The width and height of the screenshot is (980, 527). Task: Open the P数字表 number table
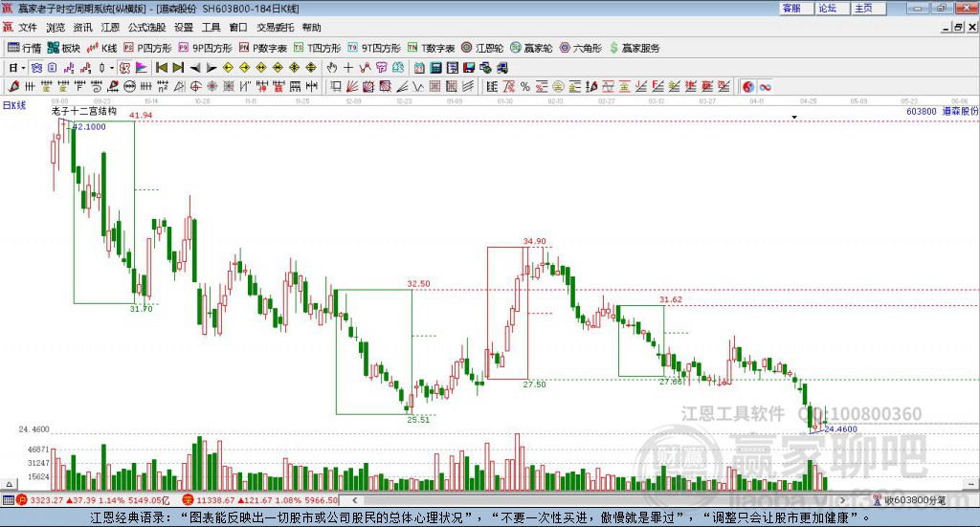[263, 48]
